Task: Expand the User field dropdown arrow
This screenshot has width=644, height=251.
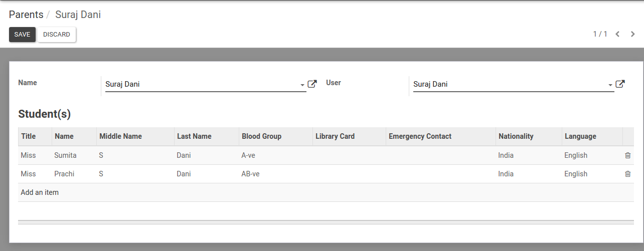Action: tap(610, 85)
